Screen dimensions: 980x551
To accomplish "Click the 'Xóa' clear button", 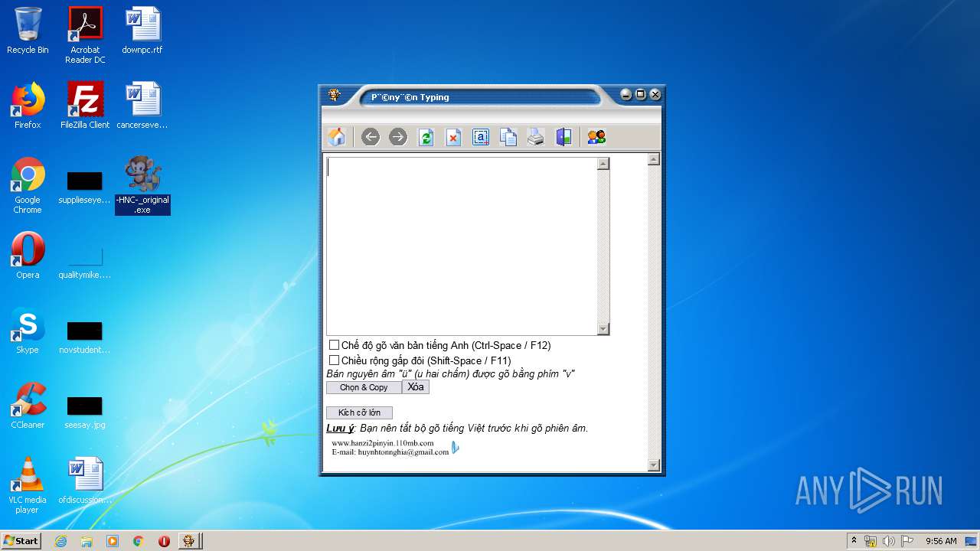I will click(x=416, y=387).
